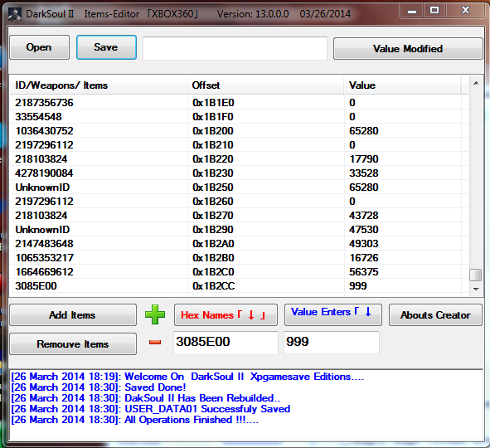Select the row at offset 0x1B210
This screenshot has width=490, height=448.
coord(239,144)
